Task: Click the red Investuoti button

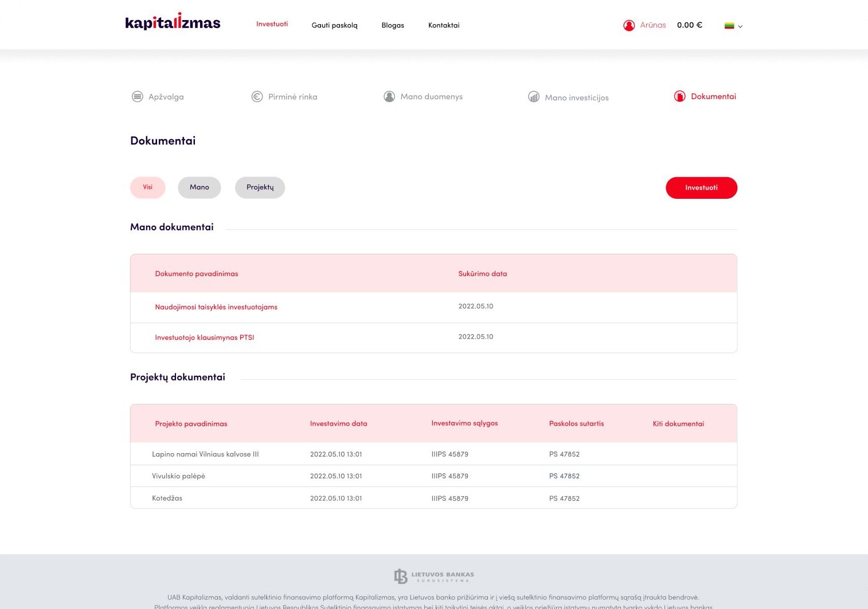Action: point(701,188)
